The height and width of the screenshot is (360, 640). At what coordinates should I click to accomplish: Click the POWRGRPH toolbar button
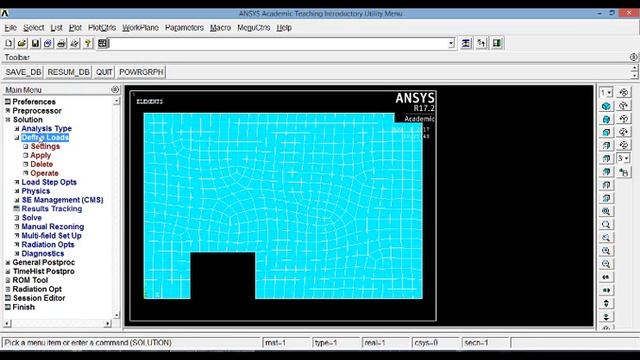click(141, 72)
